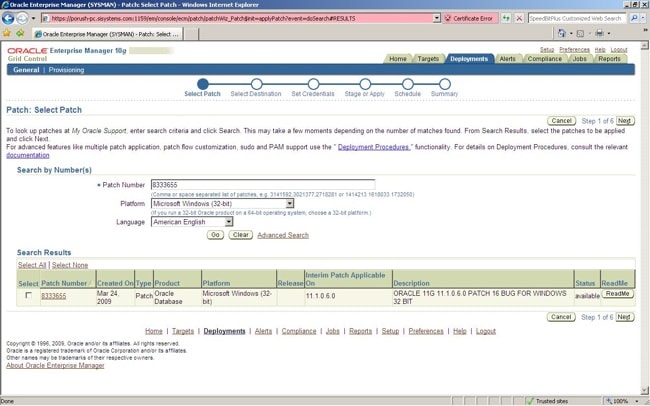The height and width of the screenshot is (406, 650).
Task: Expand the address bar history dropdown
Action: [436, 18]
